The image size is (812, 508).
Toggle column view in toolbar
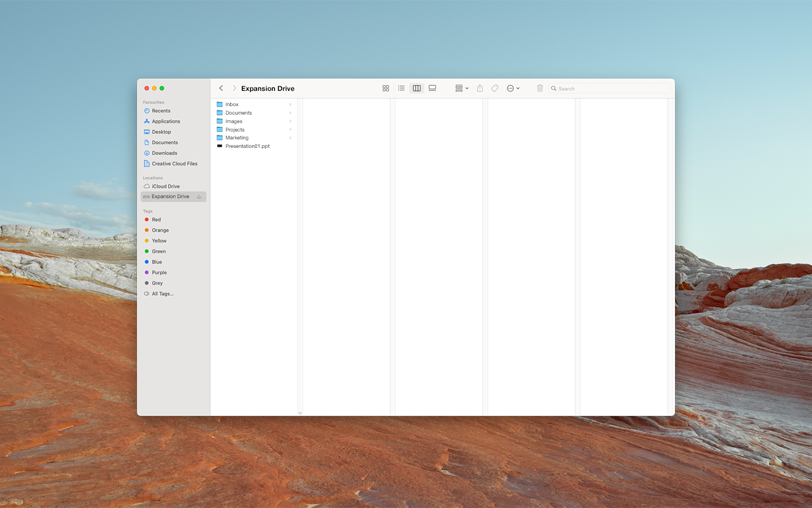coord(417,89)
